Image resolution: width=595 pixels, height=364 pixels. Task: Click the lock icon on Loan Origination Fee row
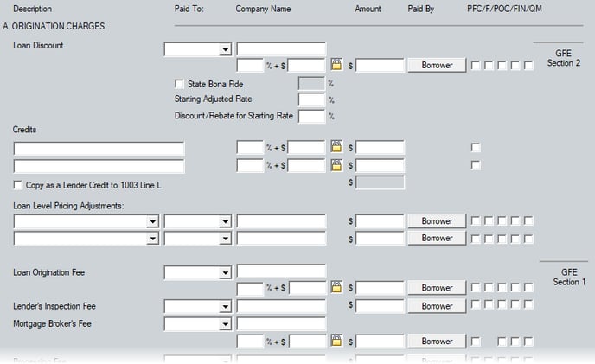336,287
